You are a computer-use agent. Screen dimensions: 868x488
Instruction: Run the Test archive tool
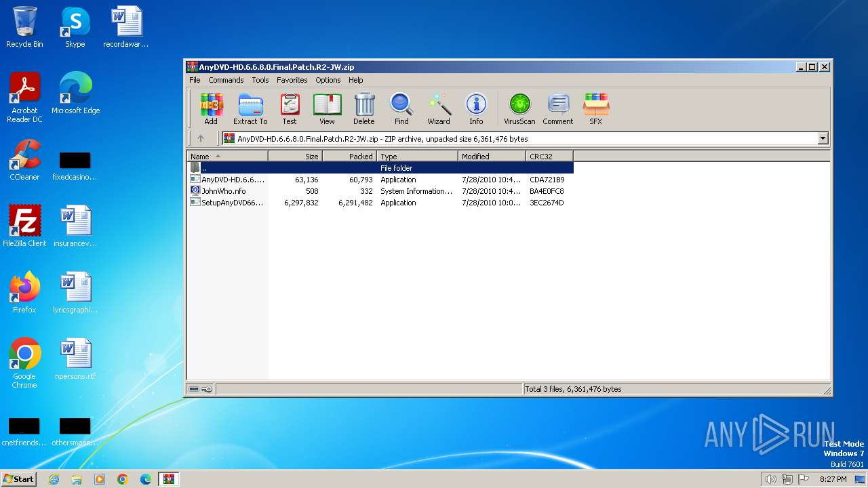pyautogui.click(x=290, y=109)
